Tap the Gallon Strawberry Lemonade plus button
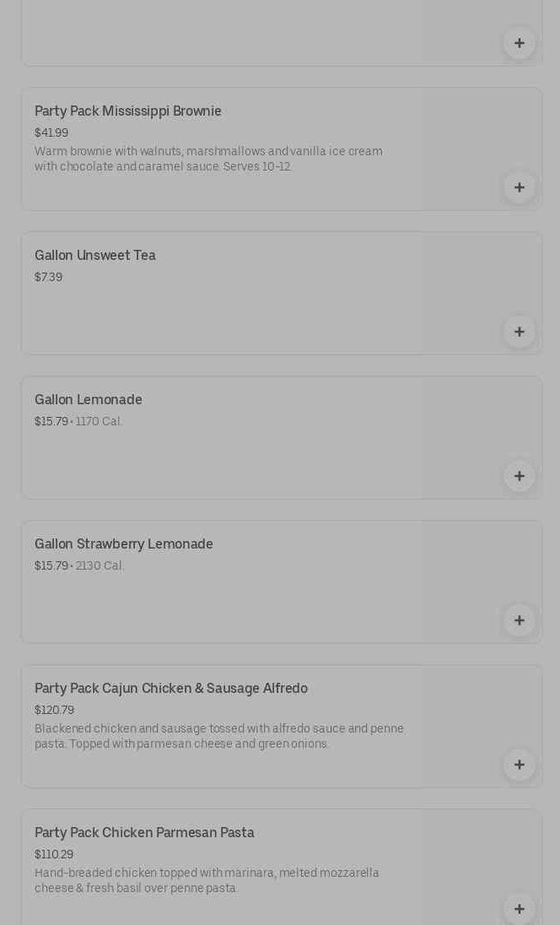 519,620
